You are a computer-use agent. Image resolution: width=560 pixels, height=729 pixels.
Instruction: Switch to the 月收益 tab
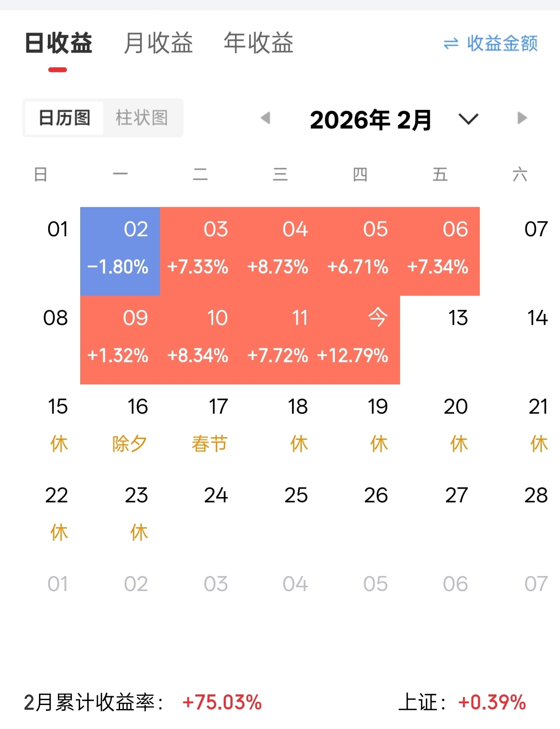click(x=158, y=43)
